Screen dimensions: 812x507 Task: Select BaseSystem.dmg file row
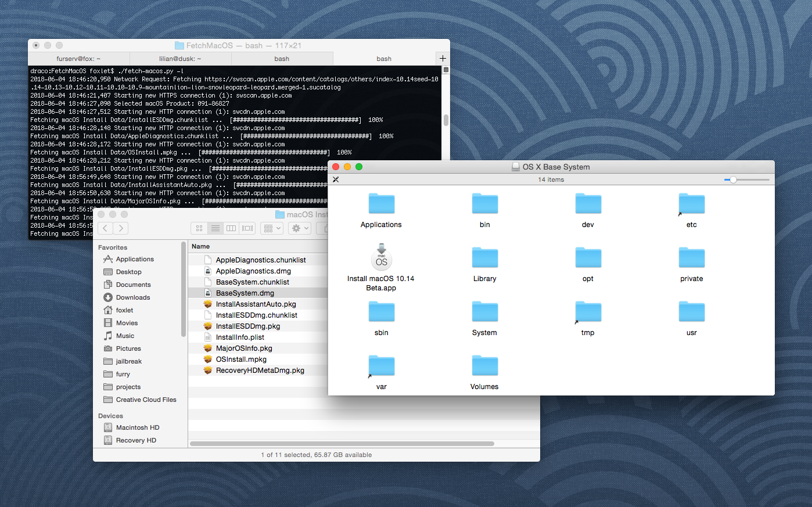(x=258, y=293)
